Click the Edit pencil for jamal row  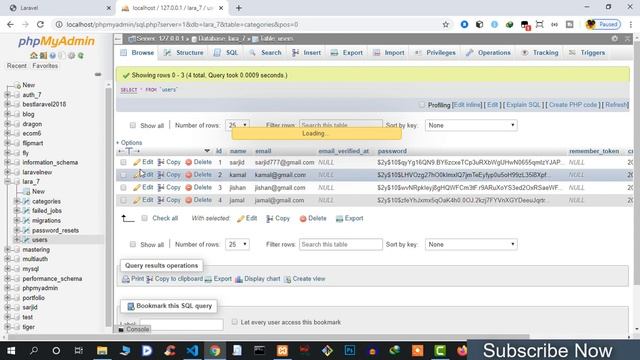(x=137, y=200)
